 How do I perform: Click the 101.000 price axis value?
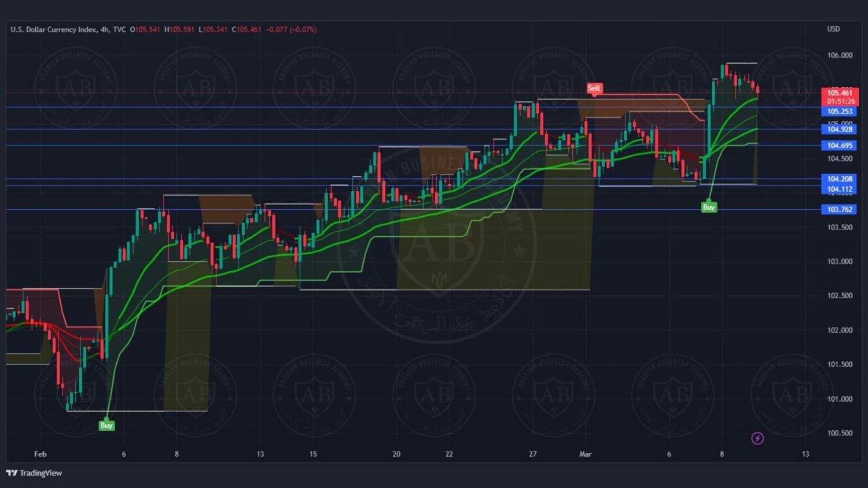point(840,399)
